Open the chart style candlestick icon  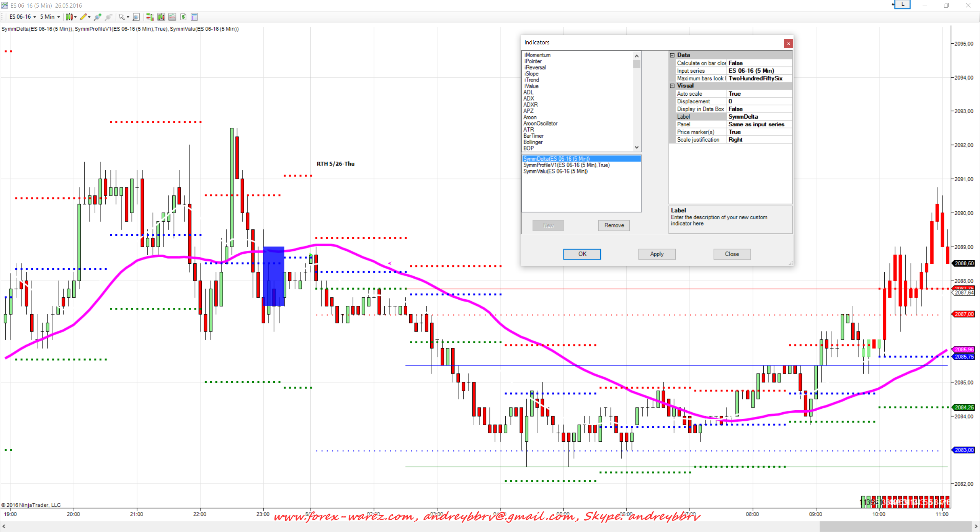click(69, 17)
